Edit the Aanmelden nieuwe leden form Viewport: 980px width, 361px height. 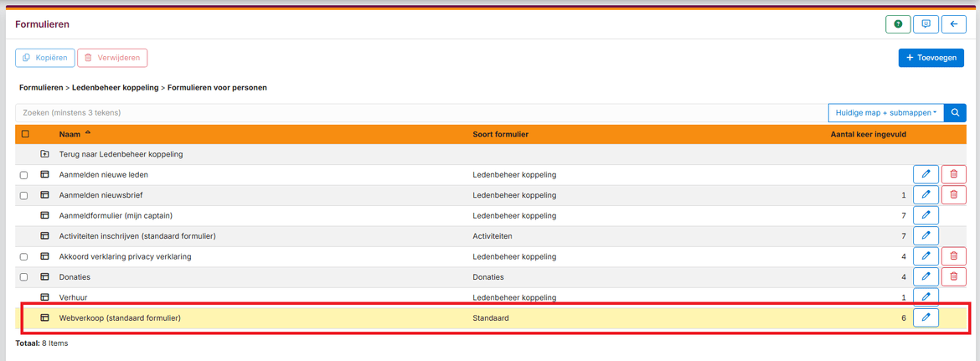[926, 174]
